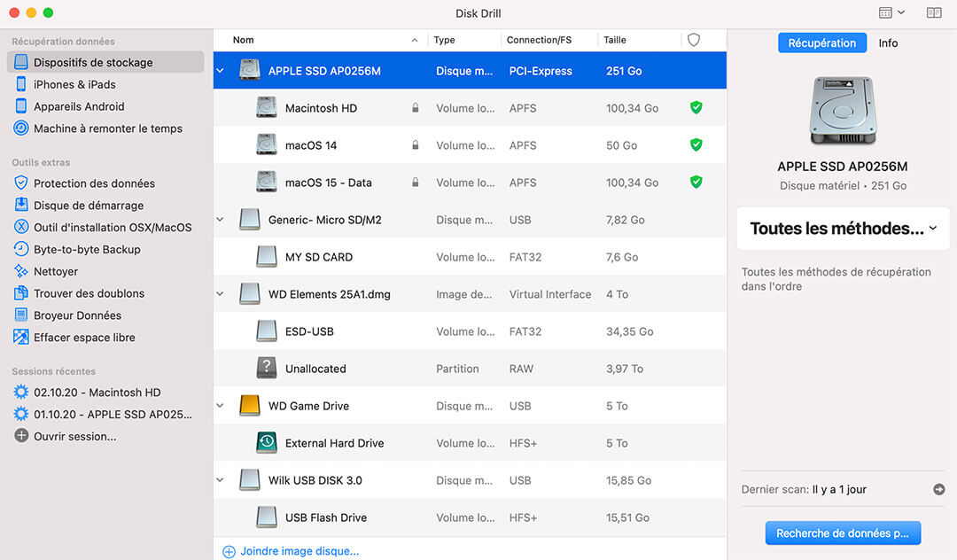
Task: Select the macOS 15 - Data volume row
Action: pyautogui.click(x=470, y=183)
